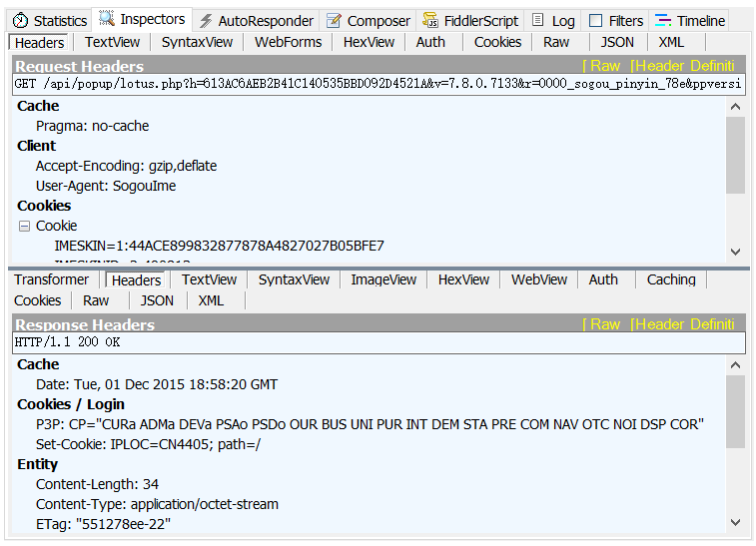The image size is (756, 546).
Task: Open the Transformer response tab
Action: pos(52,280)
